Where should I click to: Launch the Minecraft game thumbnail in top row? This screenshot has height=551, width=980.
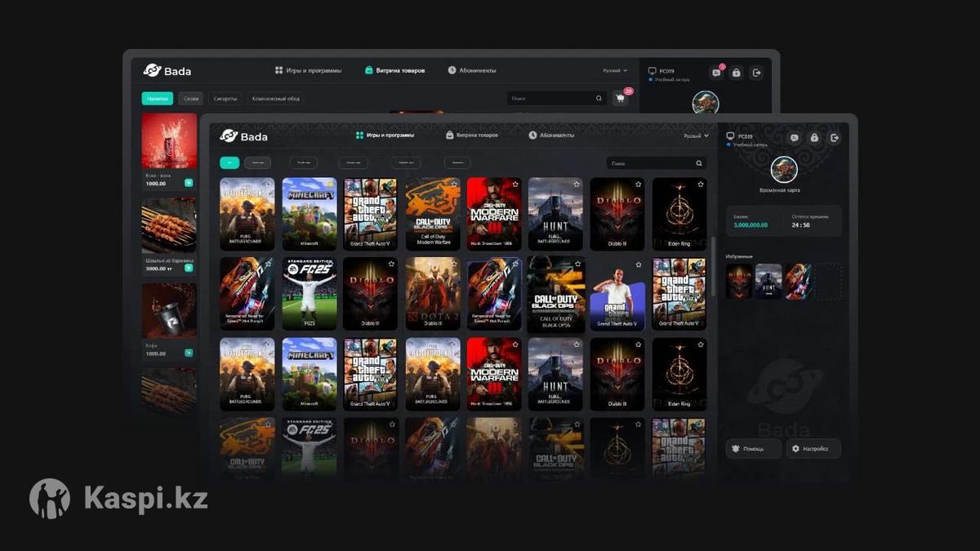coord(310,214)
